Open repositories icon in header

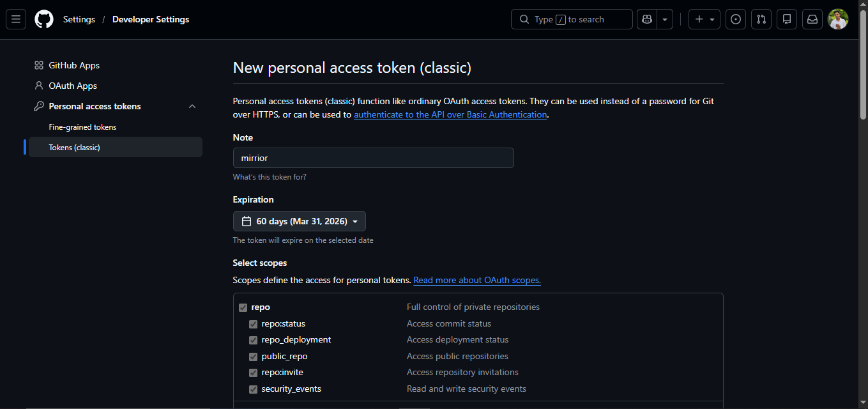pos(787,19)
